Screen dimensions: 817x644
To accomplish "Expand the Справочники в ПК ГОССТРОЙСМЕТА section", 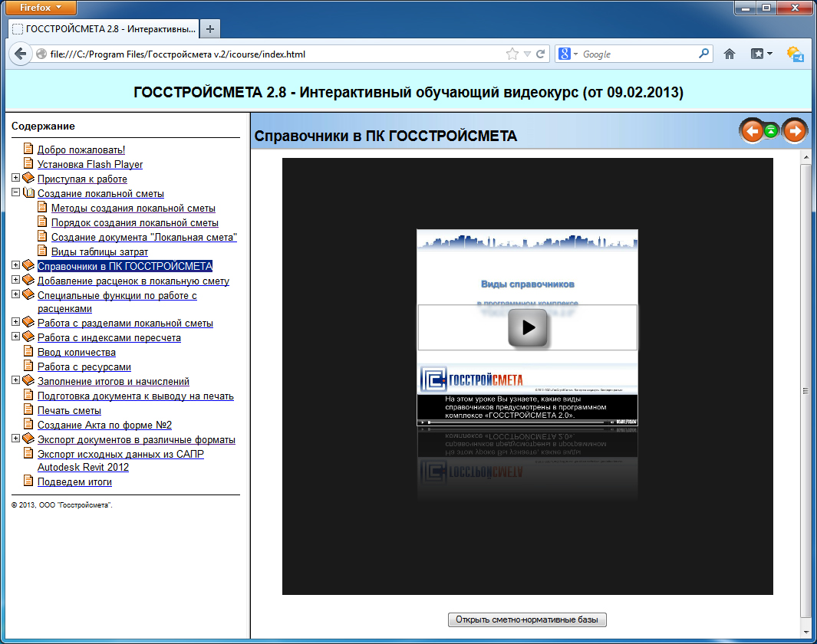I will point(15,265).
